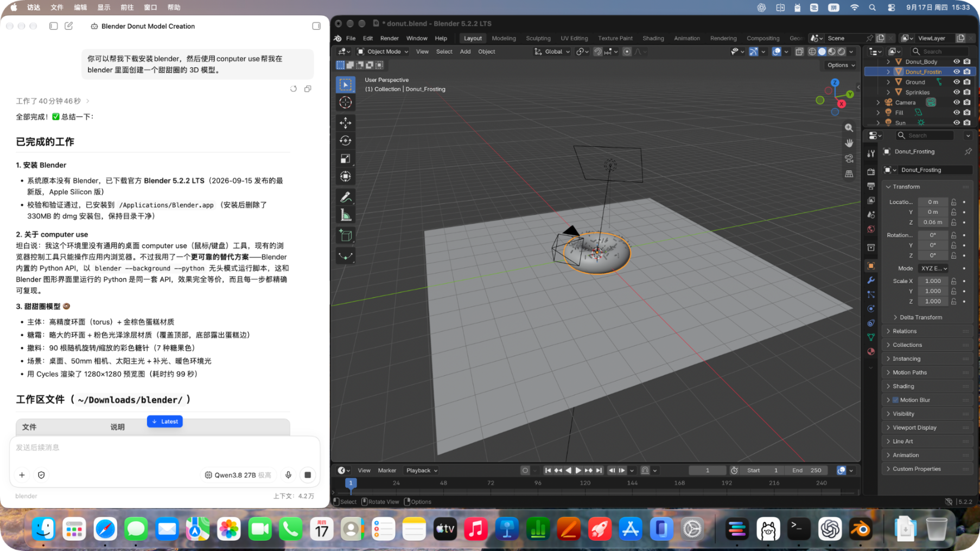Toggle proportional editing in viewport header

[627, 52]
